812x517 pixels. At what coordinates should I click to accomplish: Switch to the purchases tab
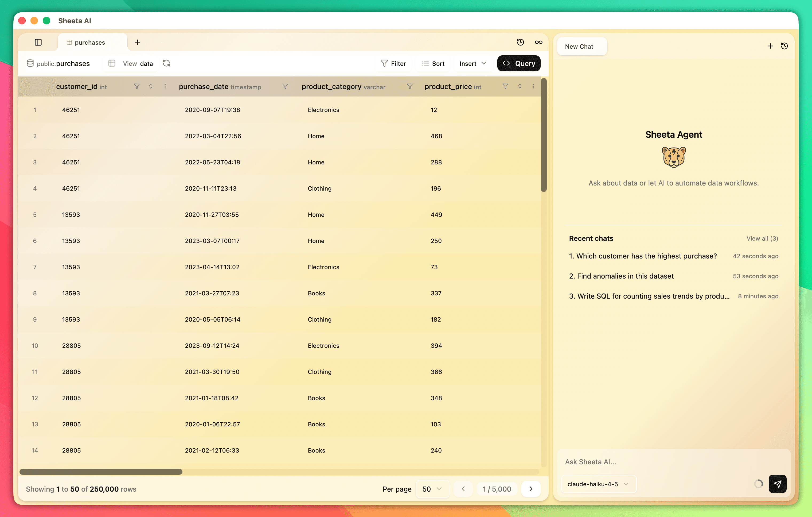[90, 42]
